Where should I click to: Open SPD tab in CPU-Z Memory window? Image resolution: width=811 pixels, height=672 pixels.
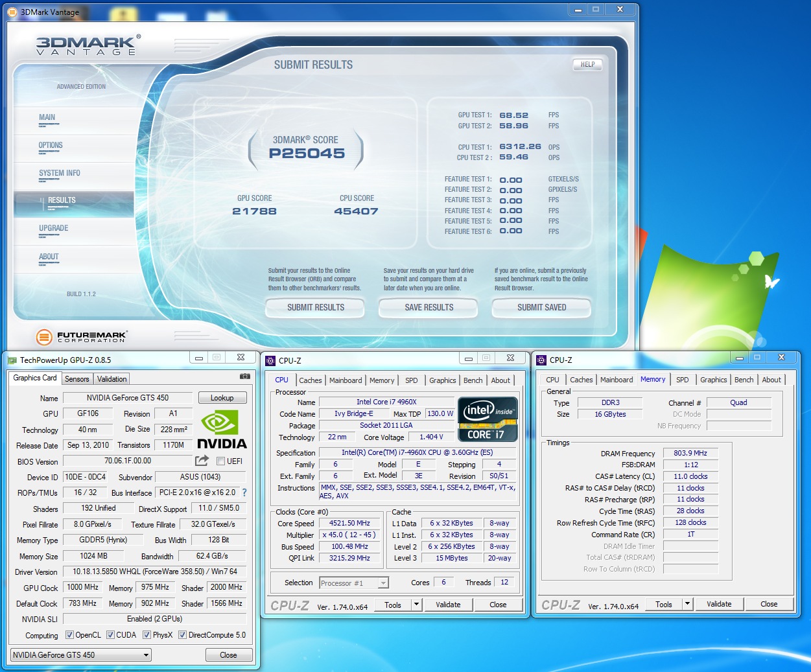683,380
